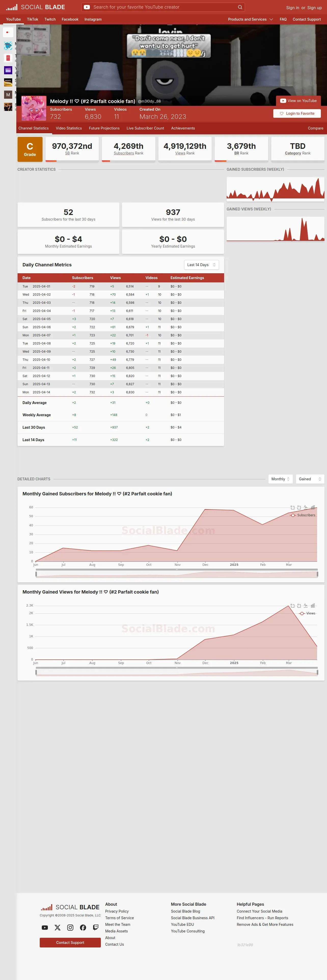Open the YouTube Consulting footer link

click(188, 931)
